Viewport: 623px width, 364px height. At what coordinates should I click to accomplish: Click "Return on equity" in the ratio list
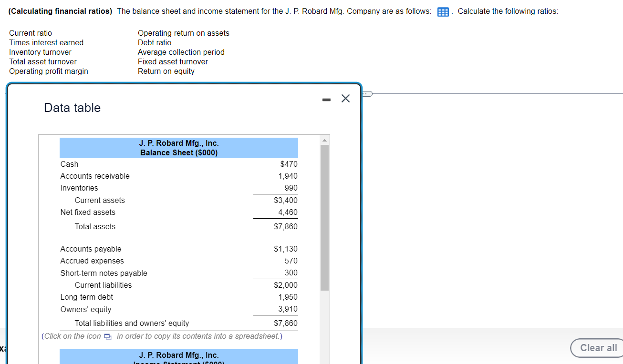pos(166,71)
